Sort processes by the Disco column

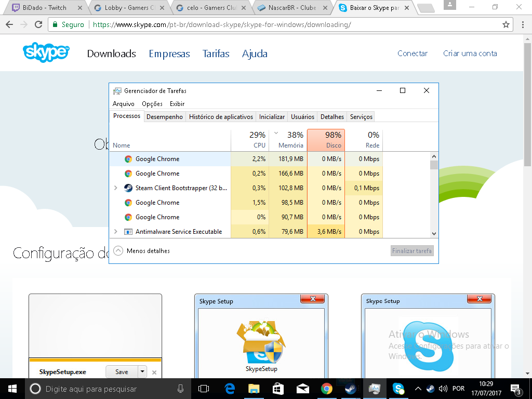click(326, 140)
